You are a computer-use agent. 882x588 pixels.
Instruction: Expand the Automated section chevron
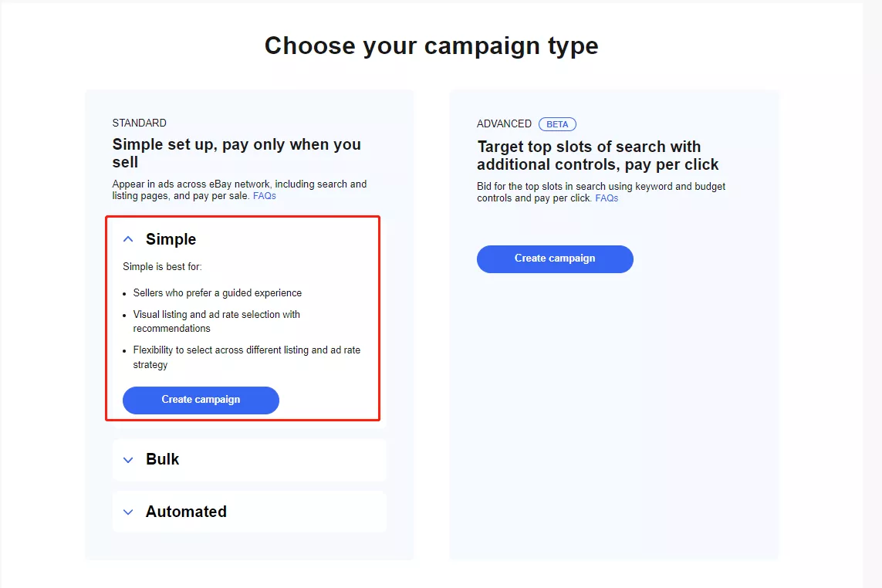[128, 512]
